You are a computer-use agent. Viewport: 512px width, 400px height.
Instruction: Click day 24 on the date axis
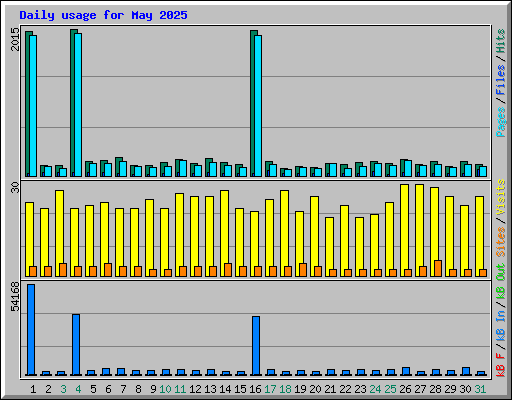(375, 389)
